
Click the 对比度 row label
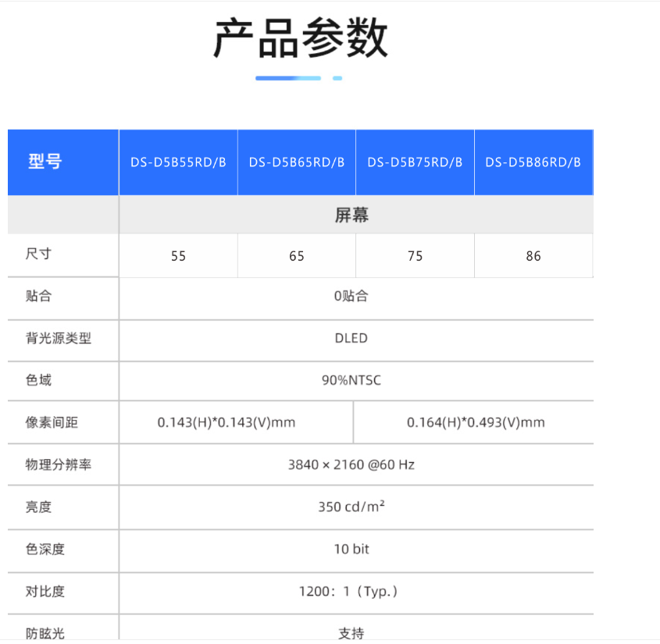45,591
